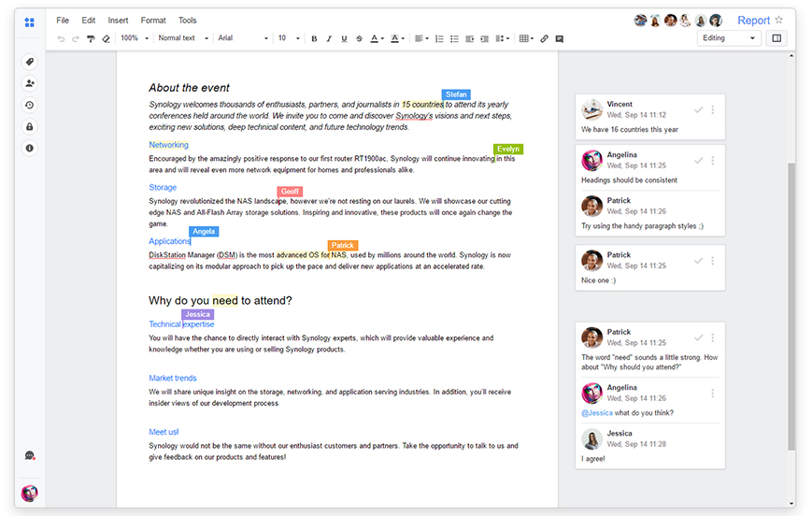Open the 100% zoom dropdown
The width and height of the screenshot is (812, 516).
(135, 38)
